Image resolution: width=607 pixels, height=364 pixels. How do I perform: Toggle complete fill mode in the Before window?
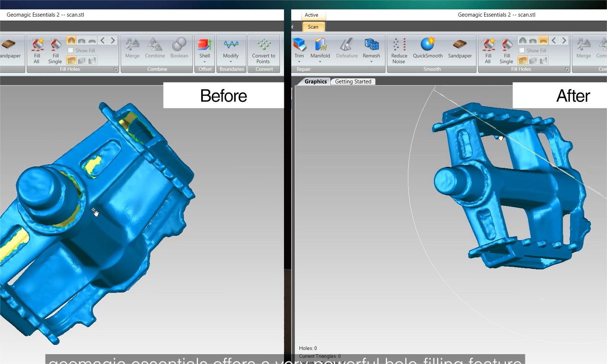[x=71, y=60]
